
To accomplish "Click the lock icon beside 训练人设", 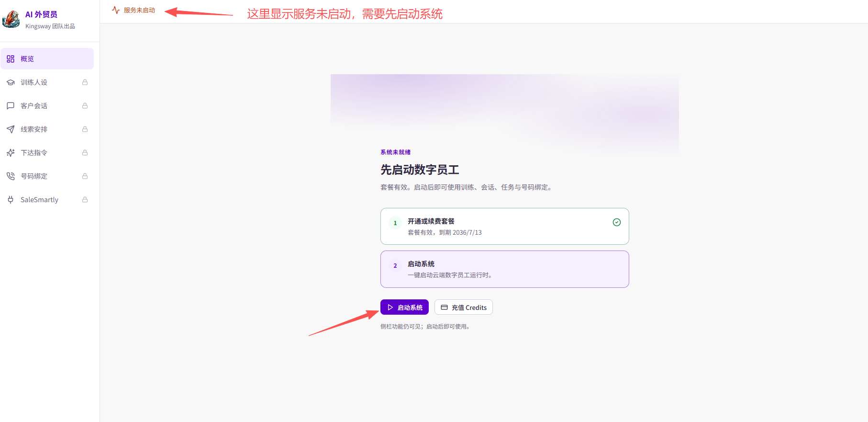I will (x=85, y=82).
